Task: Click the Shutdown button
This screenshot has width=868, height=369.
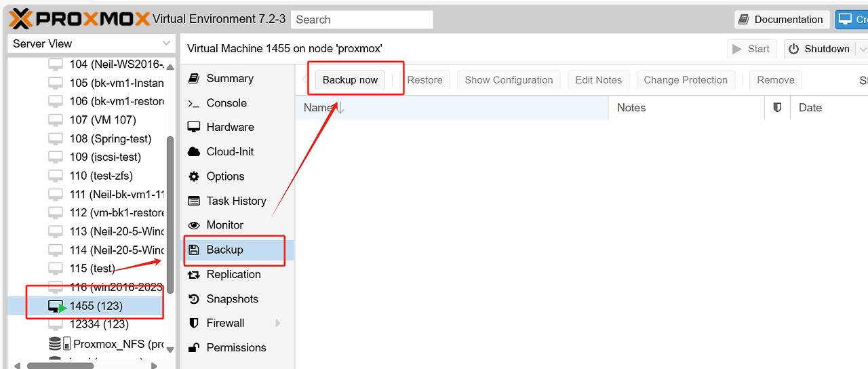Action: [821, 49]
